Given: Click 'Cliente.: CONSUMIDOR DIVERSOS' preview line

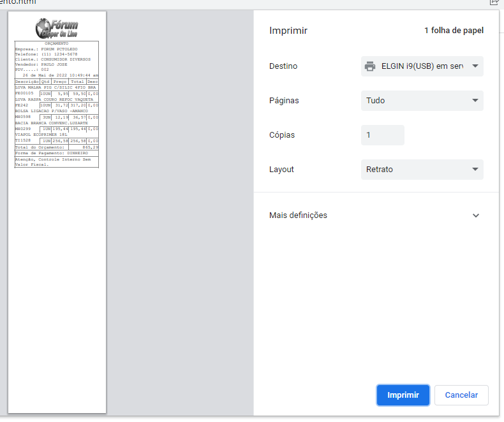Looking at the screenshot, I should point(53,59).
